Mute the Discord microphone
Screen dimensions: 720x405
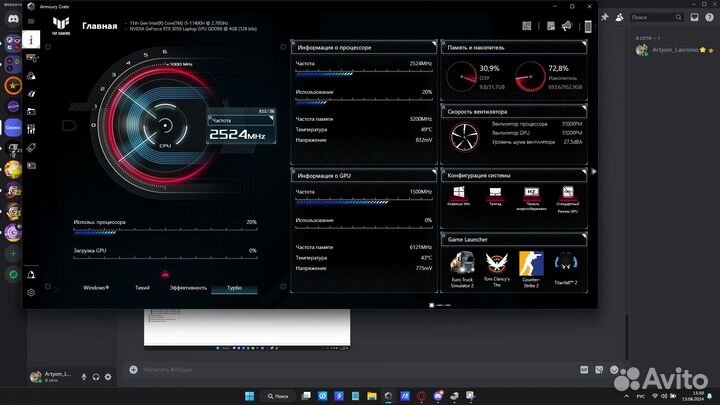tap(83, 376)
